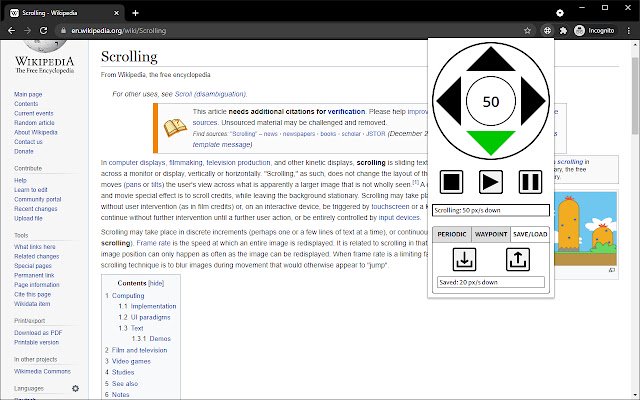The height and width of the screenshot is (400, 640).
Task: Open the Extensions puzzle-piece menu
Action: point(563,31)
